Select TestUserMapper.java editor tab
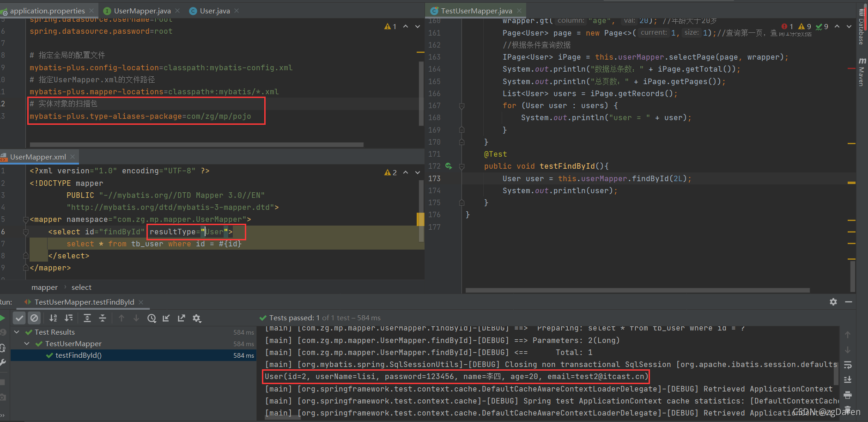The width and height of the screenshot is (868, 422). (476, 11)
